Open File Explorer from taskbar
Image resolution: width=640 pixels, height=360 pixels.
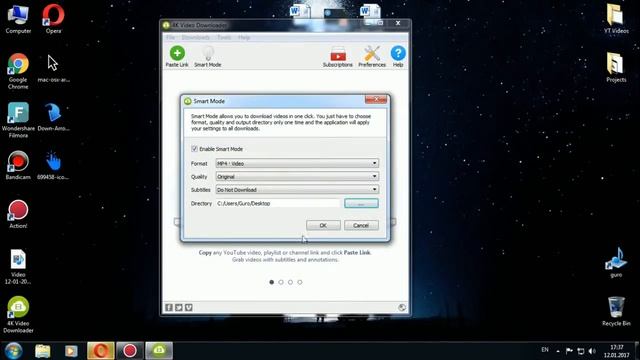tap(42, 351)
